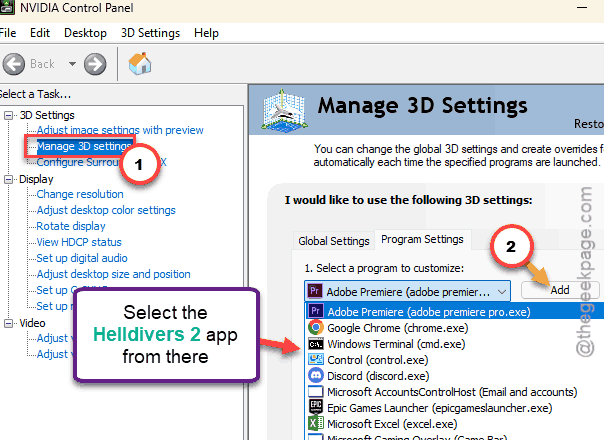
Task: Select Adobe Premiere pro.exe in list
Action: (455, 311)
